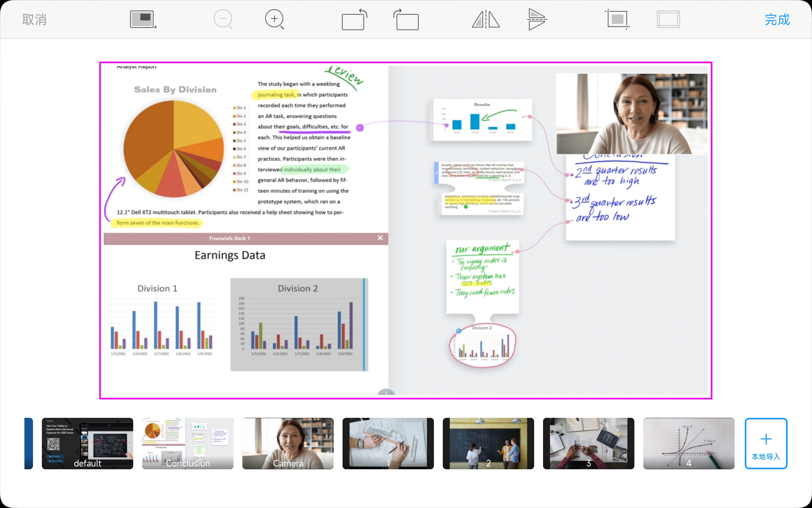Click the zoom in magnifier icon

point(274,19)
